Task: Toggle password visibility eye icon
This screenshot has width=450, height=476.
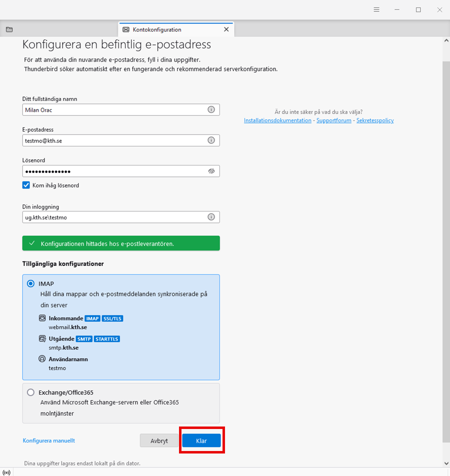Action: 211,171
